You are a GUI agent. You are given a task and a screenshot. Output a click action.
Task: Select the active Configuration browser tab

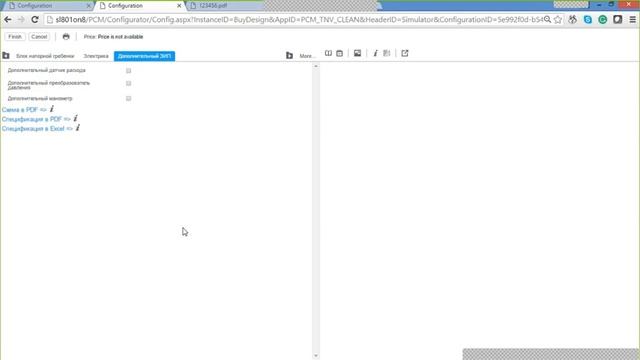coord(139,6)
